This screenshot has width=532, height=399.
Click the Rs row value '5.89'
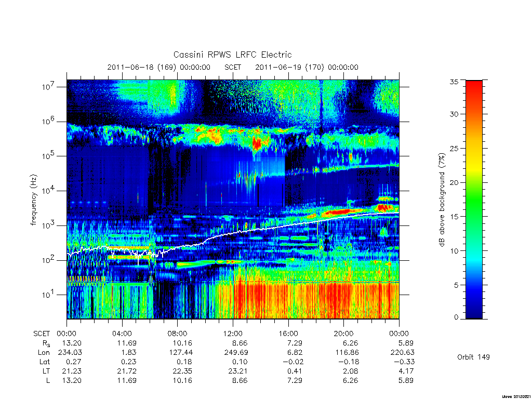coord(406,343)
